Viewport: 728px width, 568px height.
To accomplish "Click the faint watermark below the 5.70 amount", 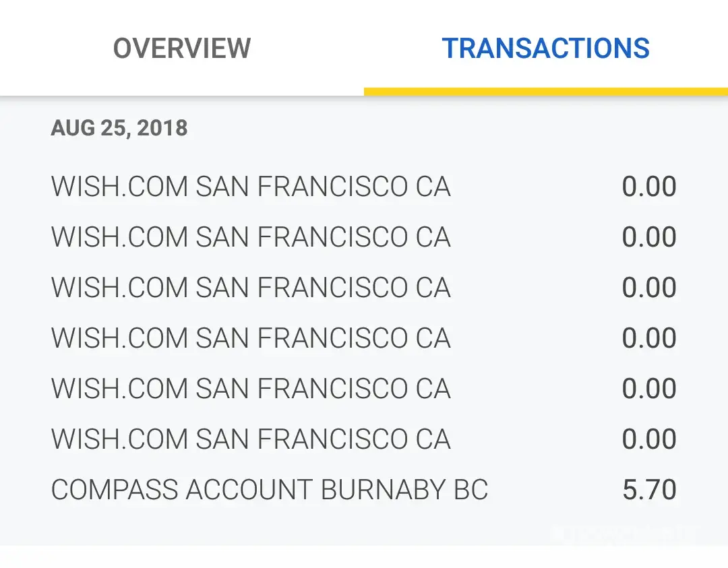I will pyautogui.click(x=624, y=534).
